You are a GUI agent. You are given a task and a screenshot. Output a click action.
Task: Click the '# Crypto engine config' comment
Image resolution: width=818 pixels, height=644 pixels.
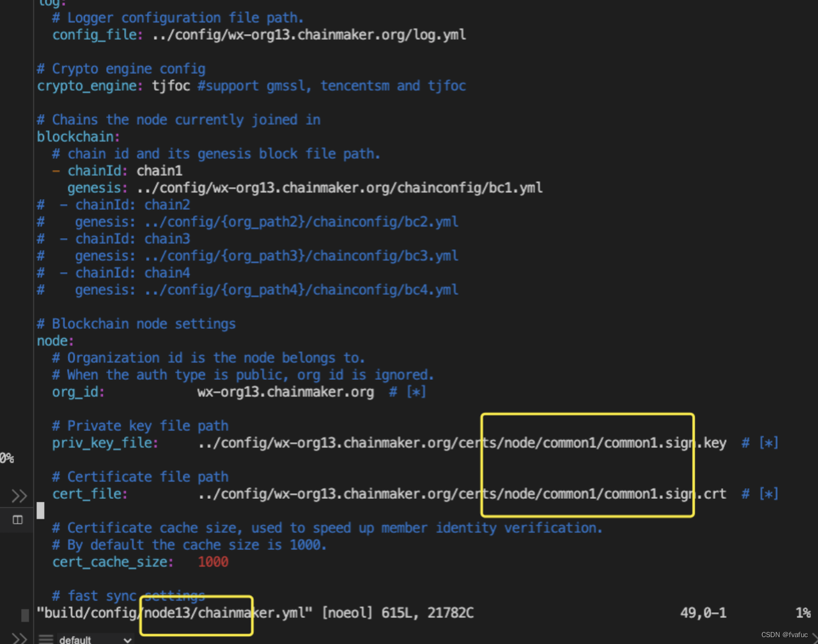(x=121, y=69)
